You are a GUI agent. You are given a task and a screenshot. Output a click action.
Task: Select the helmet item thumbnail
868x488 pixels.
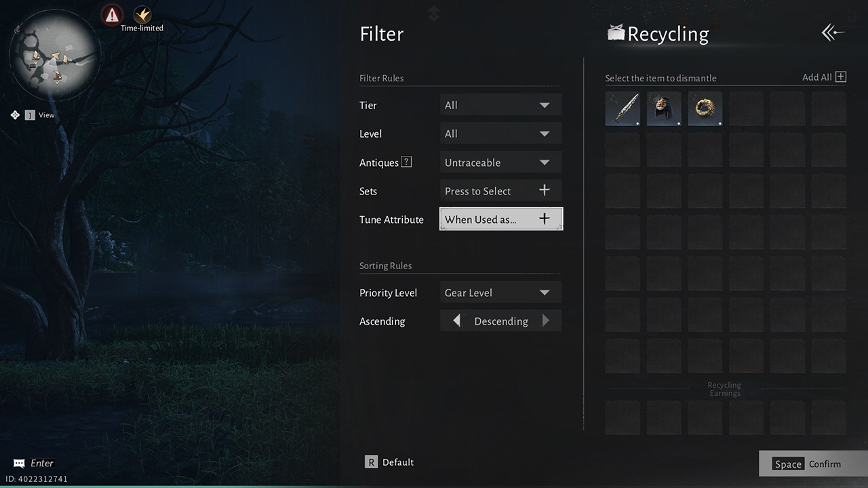663,108
